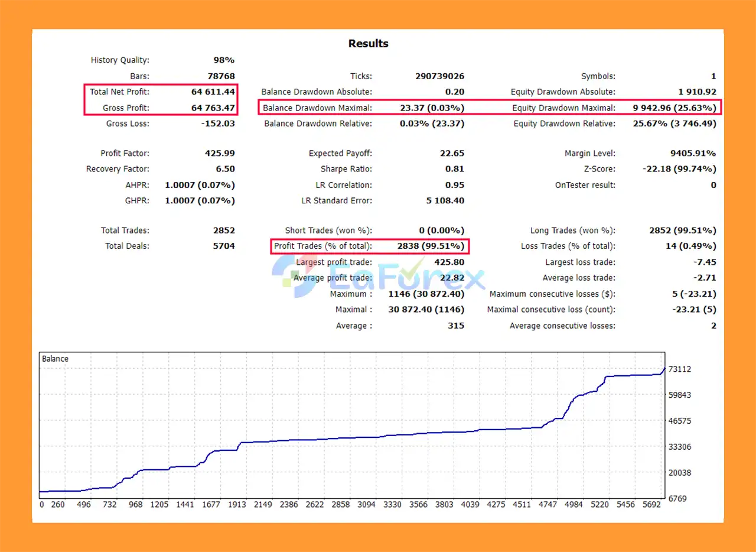The height and width of the screenshot is (552, 756).
Task: Click the Z-Score value -22.18 (99.74%)
Action: click(679, 169)
